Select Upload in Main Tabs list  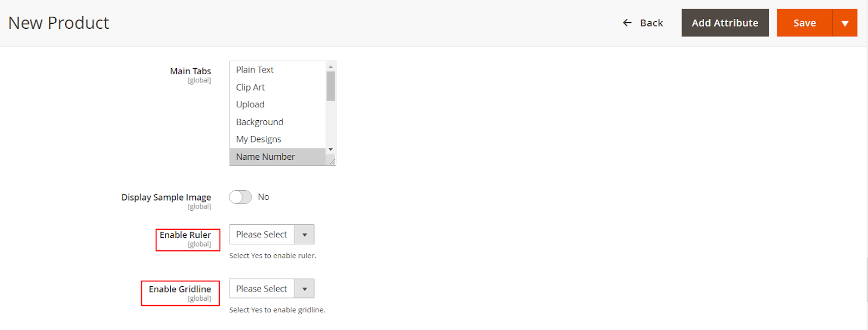[x=250, y=105]
